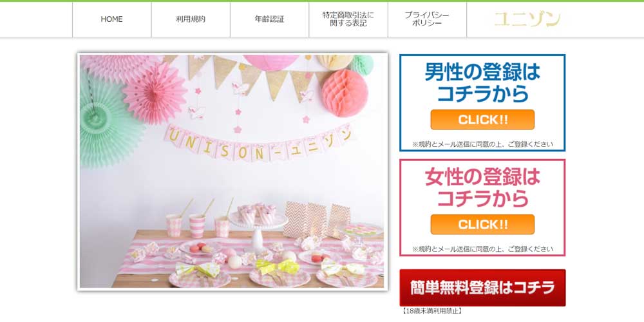Click the 女性の登録はコチラから heading
Image resolution: width=644 pixels, height=322 pixels.
click(x=482, y=187)
